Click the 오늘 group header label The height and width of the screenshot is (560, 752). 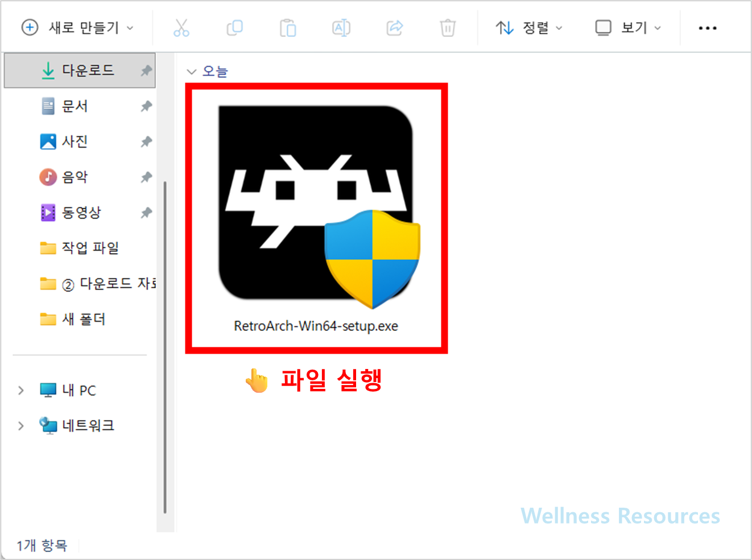coord(215,71)
